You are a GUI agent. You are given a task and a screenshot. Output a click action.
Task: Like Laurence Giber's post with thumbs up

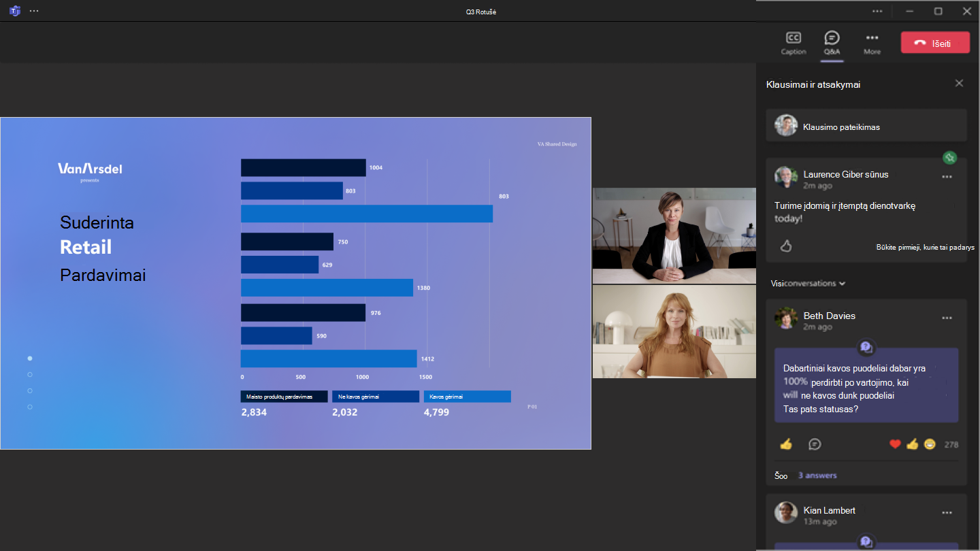click(x=786, y=246)
